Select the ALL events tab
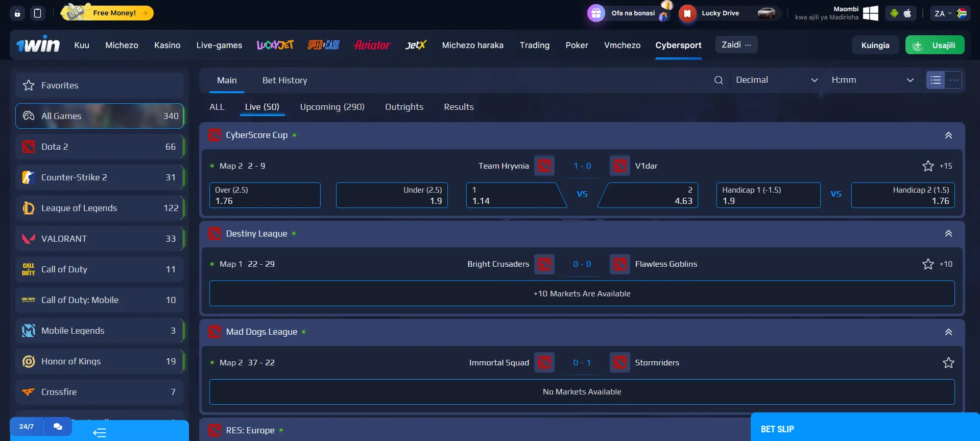980x441 pixels. click(x=217, y=107)
